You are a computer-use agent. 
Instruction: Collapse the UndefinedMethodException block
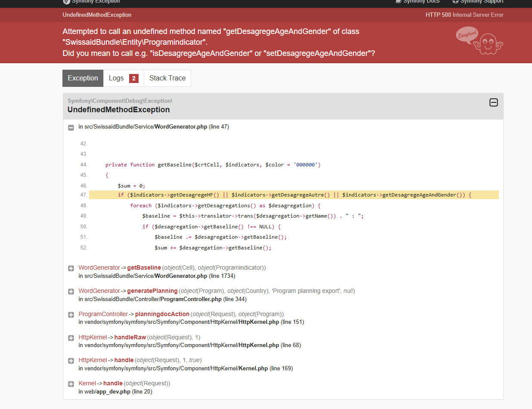pyautogui.click(x=494, y=102)
